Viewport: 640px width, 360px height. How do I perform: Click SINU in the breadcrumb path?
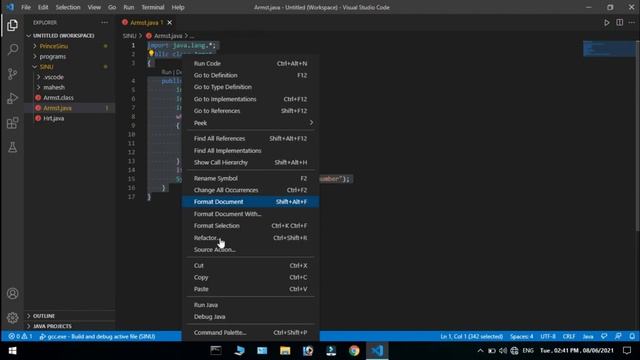point(129,36)
